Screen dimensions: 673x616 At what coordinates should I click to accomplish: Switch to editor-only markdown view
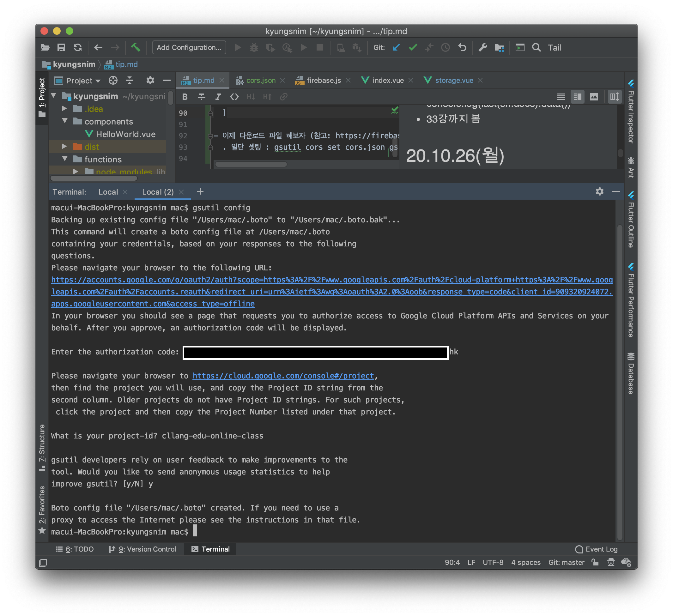(x=561, y=97)
